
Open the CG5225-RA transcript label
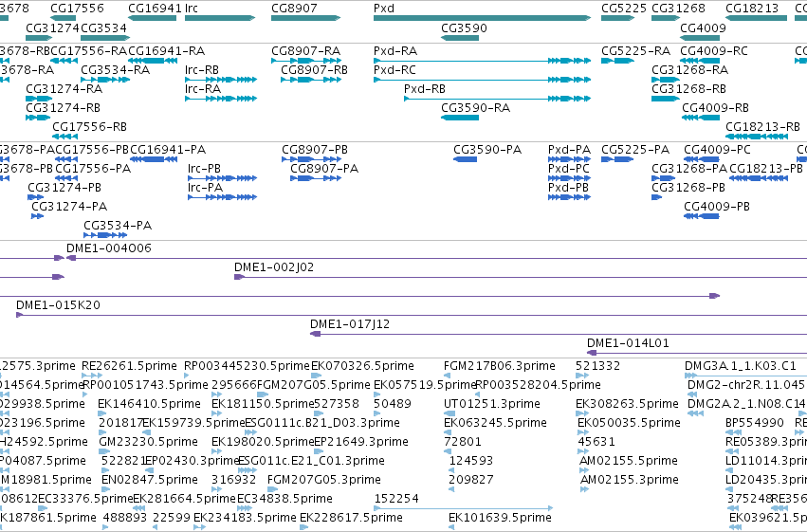pos(635,51)
